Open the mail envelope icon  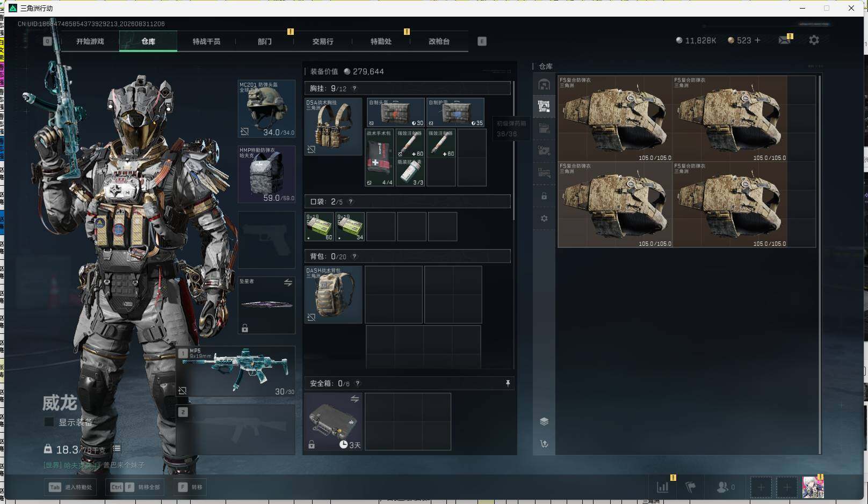(x=784, y=40)
